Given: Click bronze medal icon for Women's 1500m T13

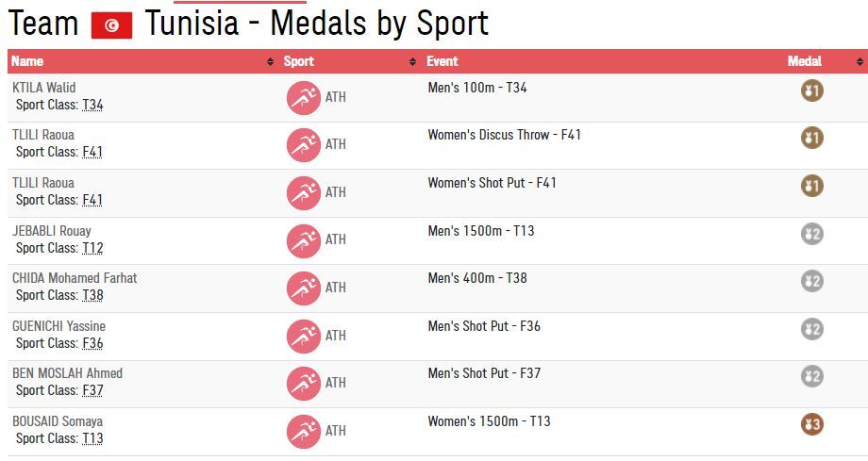Looking at the screenshot, I should [x=811, y=424].
